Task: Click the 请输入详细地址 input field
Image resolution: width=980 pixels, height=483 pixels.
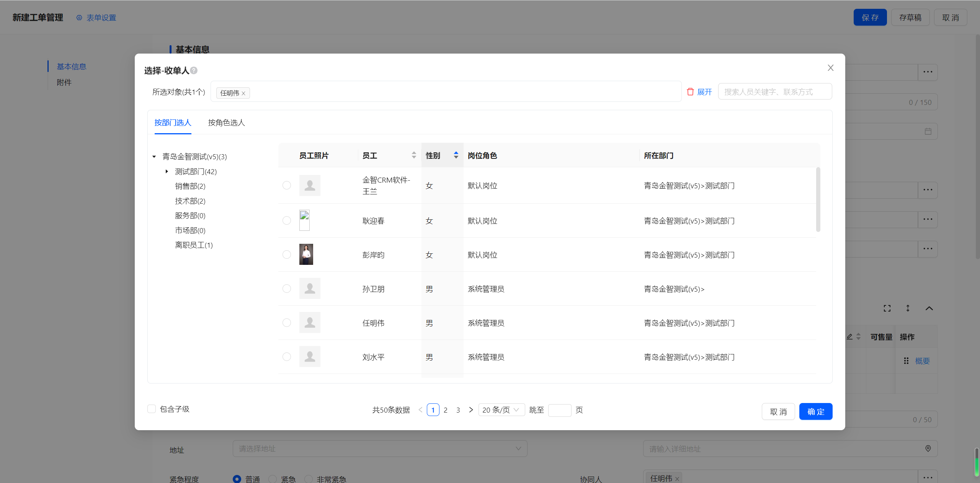Action: coord(790,449)
